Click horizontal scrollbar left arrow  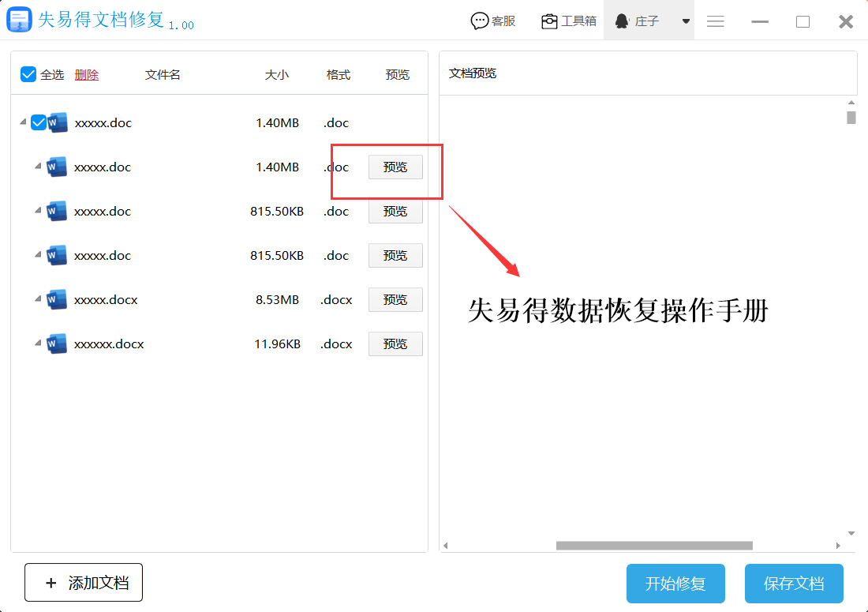coord(446,546)
